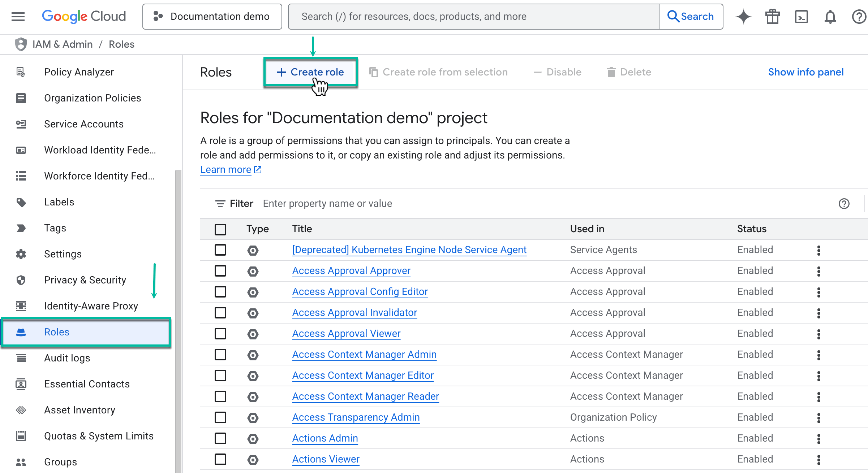This screenshot has height=473, width=868.
Task: Click the Settings gear icon in sidebar
Action: 21,254
